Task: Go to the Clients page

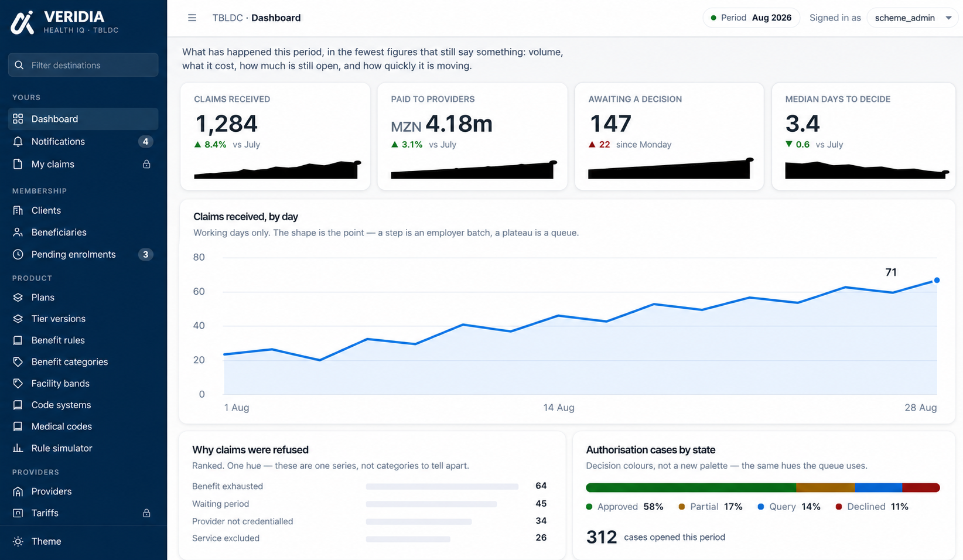Action: click(83, 210)
